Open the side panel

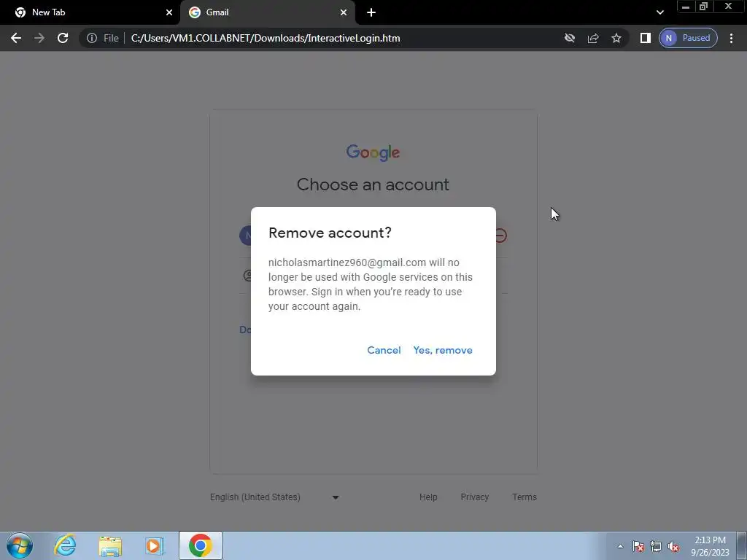[645, 38]
